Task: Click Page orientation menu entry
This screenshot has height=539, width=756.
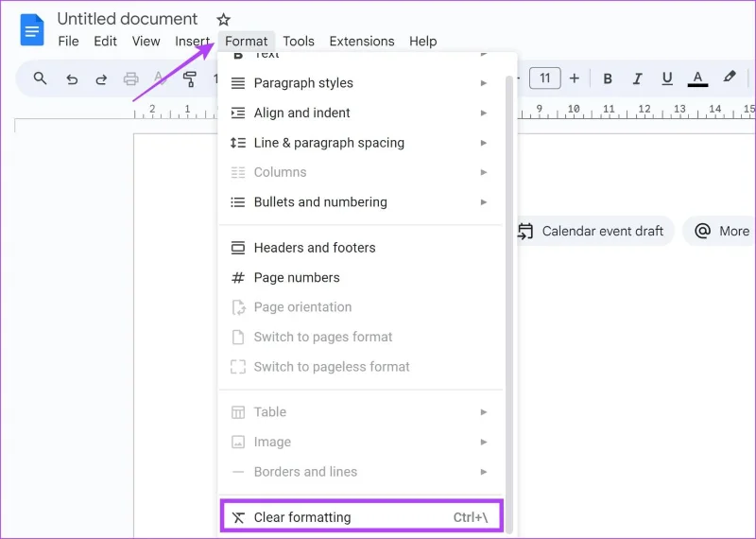Action: coord(360,307)
